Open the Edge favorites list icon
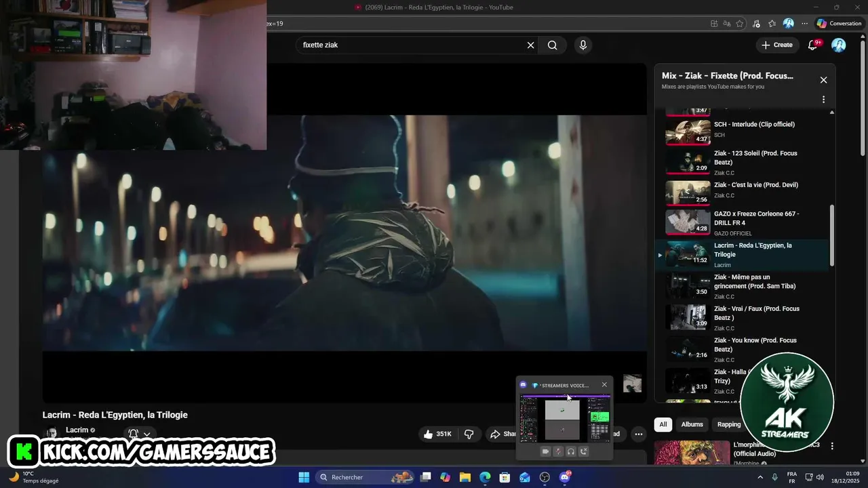Image resolution: width=868 pixels, height=488 pixels. (x=772, y=24)
